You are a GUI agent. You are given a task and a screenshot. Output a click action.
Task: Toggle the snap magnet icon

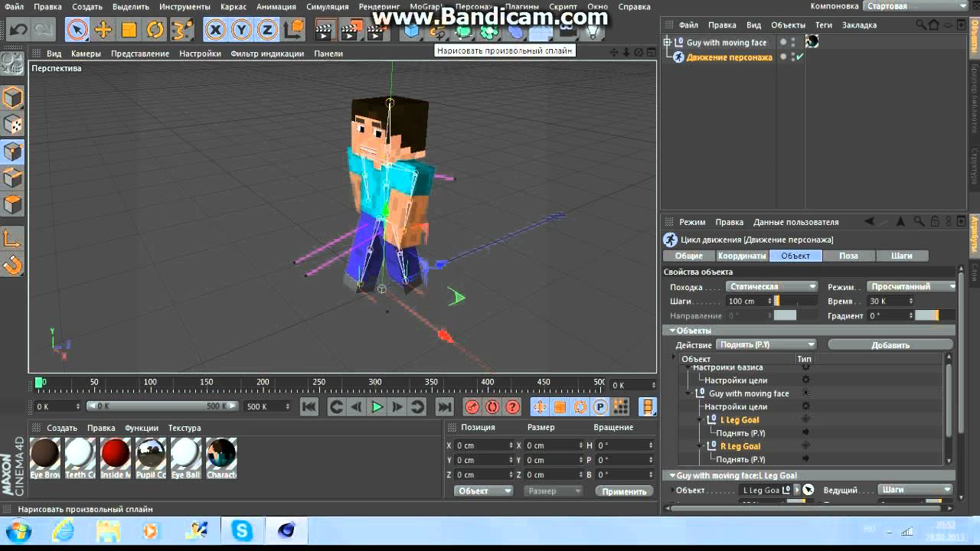click(x=13, y=266)
